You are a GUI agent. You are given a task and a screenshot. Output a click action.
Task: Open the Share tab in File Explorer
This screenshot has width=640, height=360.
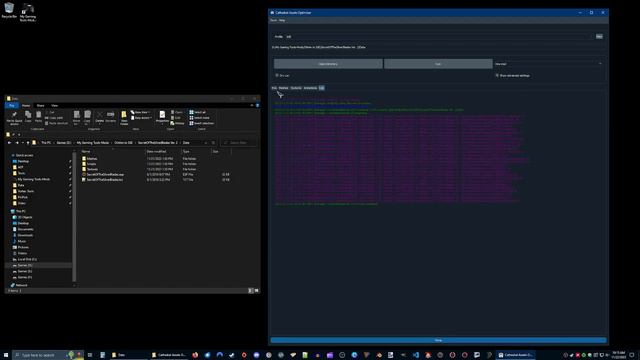(40, 105)
